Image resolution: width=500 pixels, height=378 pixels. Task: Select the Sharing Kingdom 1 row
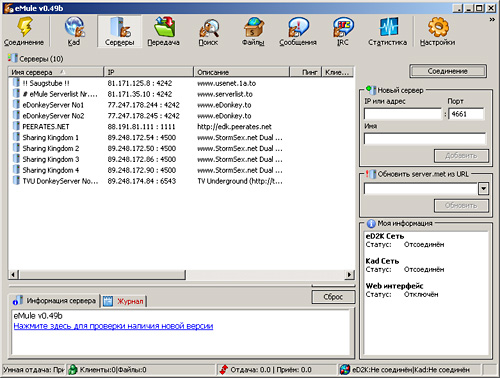[x=181, y=137]
